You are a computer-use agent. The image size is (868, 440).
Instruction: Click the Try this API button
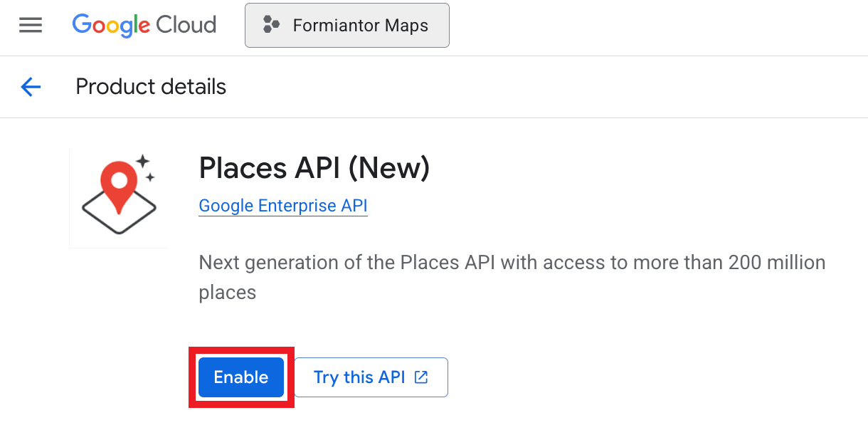pos(371,377)
